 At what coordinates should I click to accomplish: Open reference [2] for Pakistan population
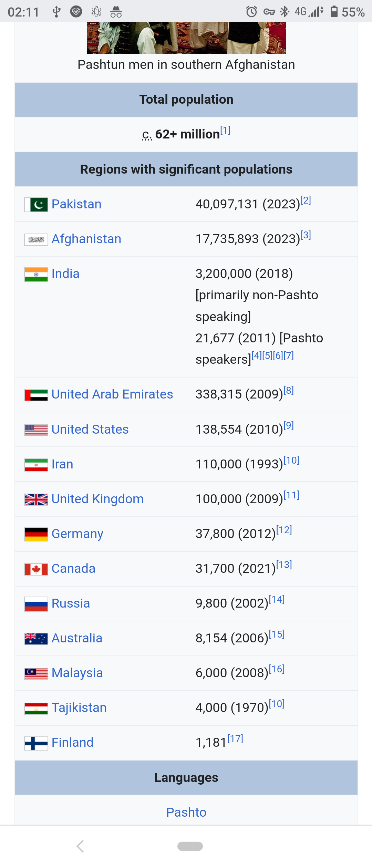pyautogui.click(x=306, y=200)
